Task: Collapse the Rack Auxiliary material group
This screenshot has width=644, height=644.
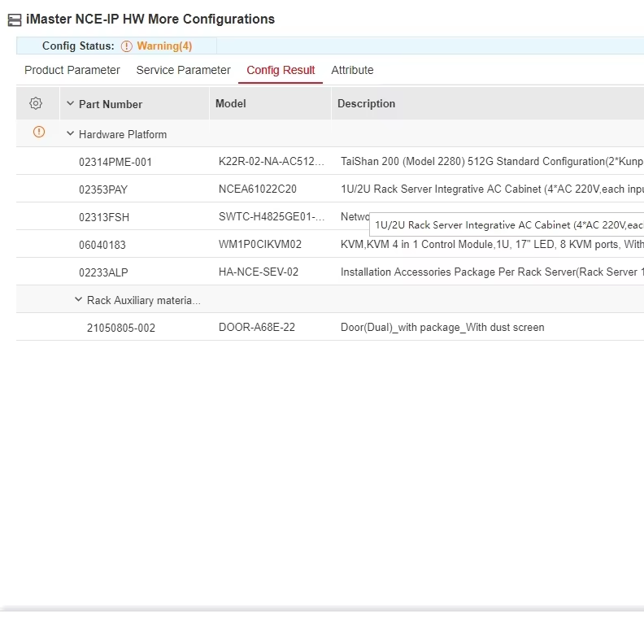Action: click(78, 299)
